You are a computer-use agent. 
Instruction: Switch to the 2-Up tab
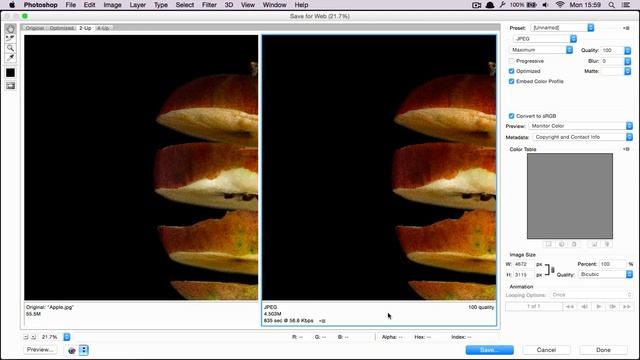click(x=85, y=28)
